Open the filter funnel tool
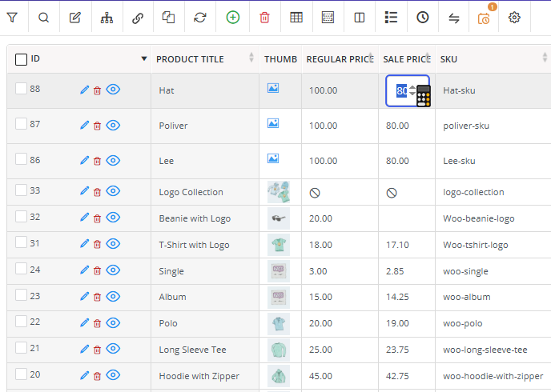551x392 pixels. (x=12, y=18)
